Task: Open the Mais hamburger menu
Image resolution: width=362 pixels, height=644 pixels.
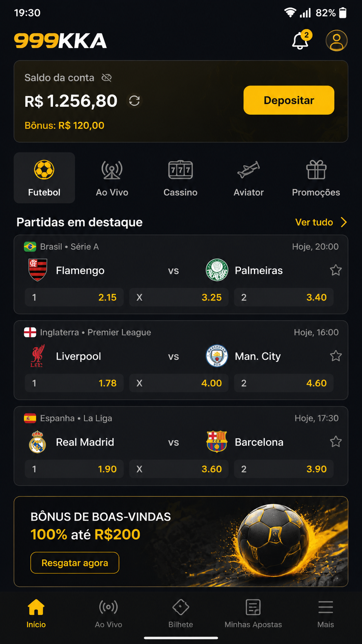Action: 325,614
